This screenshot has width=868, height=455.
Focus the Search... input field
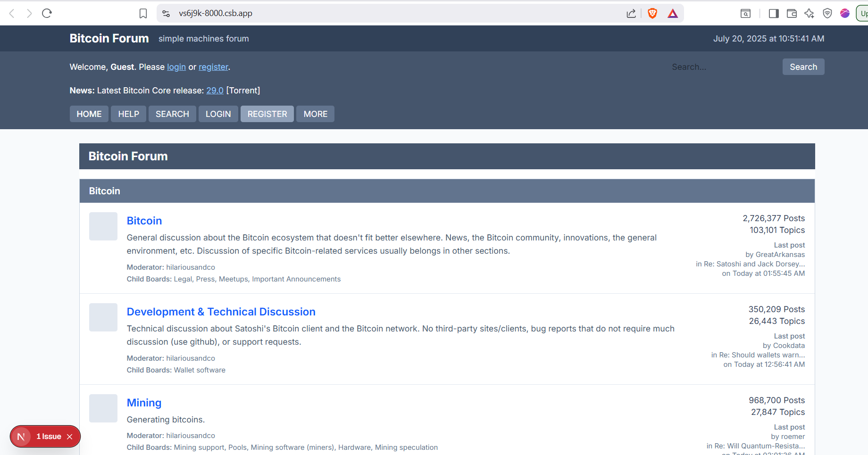[x=722, y=67]
